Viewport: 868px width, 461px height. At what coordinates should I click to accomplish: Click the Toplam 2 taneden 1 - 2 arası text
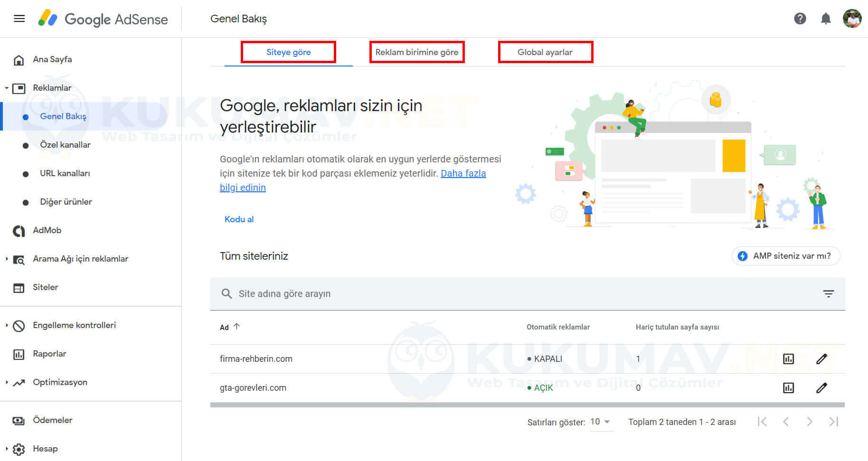682,422
